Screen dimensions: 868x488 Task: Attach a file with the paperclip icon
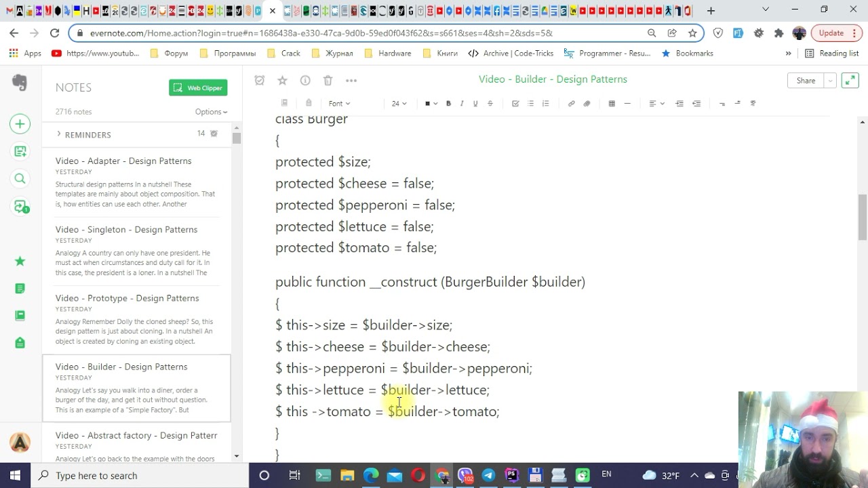pyautogui.click(x=587, y=104)
